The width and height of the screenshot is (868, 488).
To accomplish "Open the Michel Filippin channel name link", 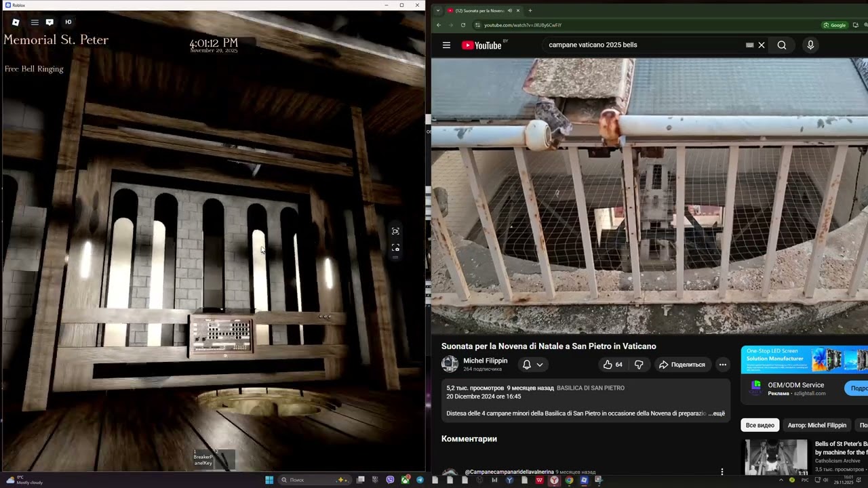I will click(485, 361).
